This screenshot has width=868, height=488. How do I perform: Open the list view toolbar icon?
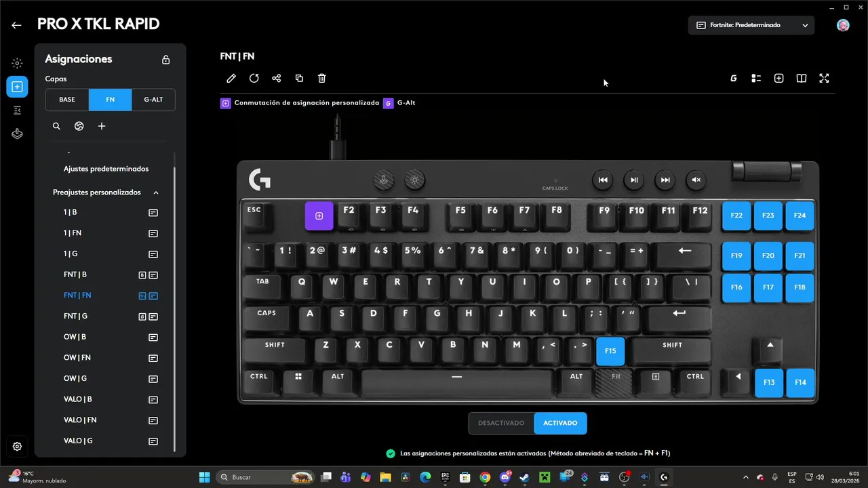(756, 79)
